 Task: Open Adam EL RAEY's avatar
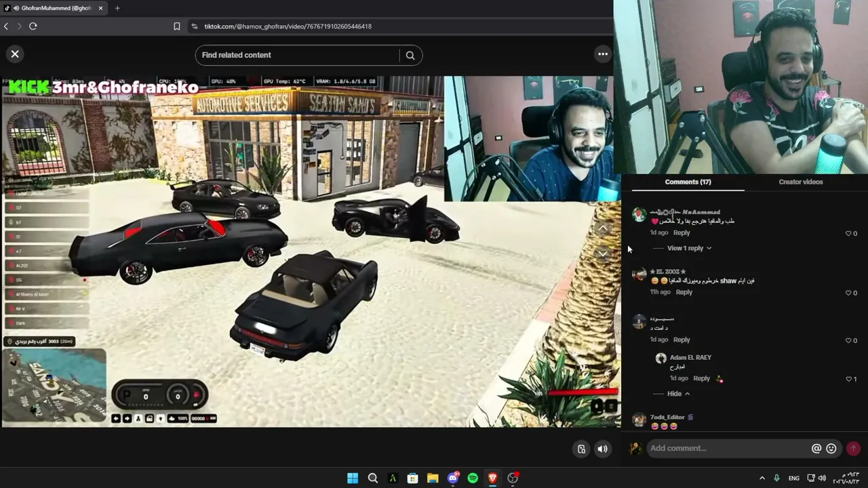coord(661,359)
